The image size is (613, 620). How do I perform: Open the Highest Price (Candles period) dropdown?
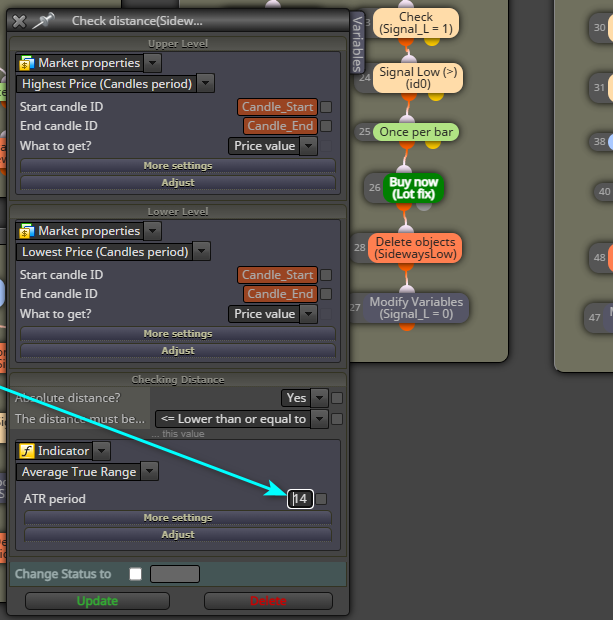[x=206, y=83]
